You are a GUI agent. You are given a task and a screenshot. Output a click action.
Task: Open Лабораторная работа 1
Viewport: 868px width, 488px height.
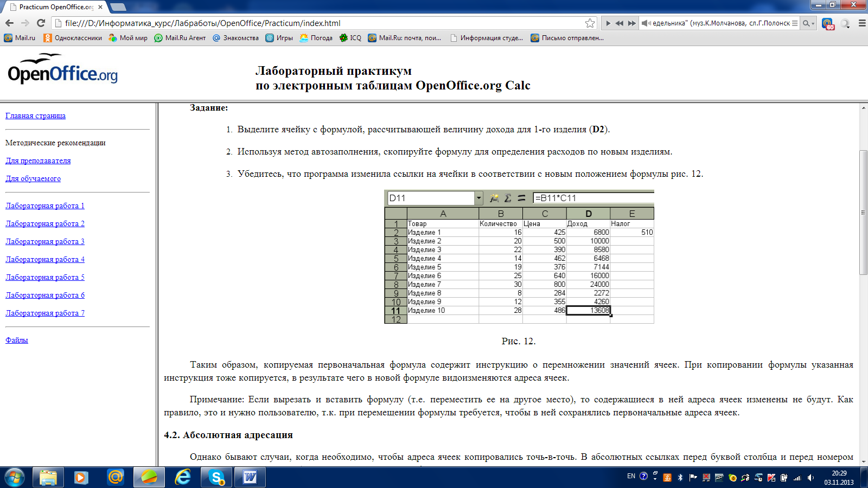(45, 206)
